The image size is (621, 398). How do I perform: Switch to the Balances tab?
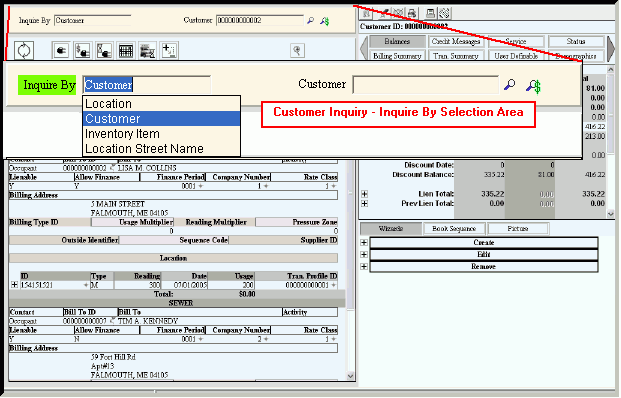click(397, 41)
